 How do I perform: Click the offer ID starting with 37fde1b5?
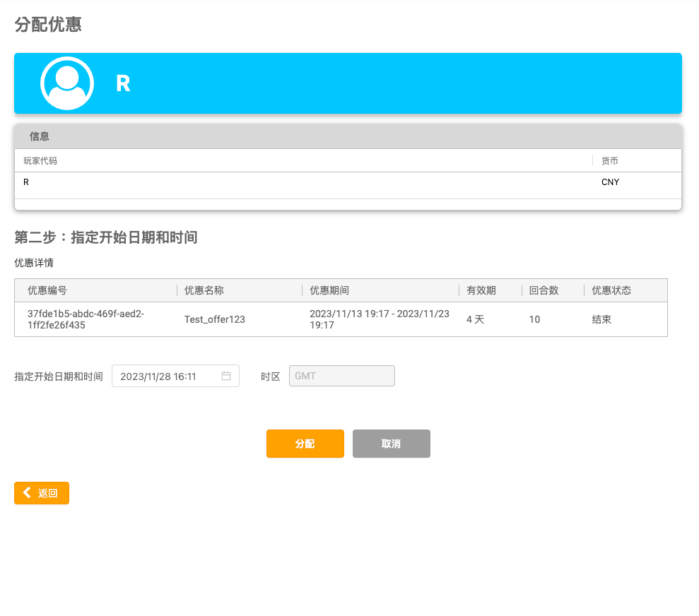tap(85, 319)
